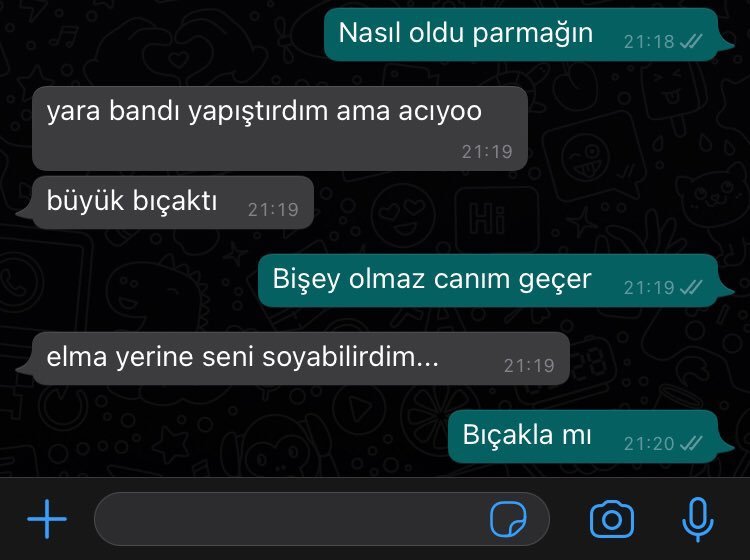The width and height of the screenshot is (750, 560).
Task: Select the 'elma yerine seni soyabilirdim...' message
Action: (293, 358)
